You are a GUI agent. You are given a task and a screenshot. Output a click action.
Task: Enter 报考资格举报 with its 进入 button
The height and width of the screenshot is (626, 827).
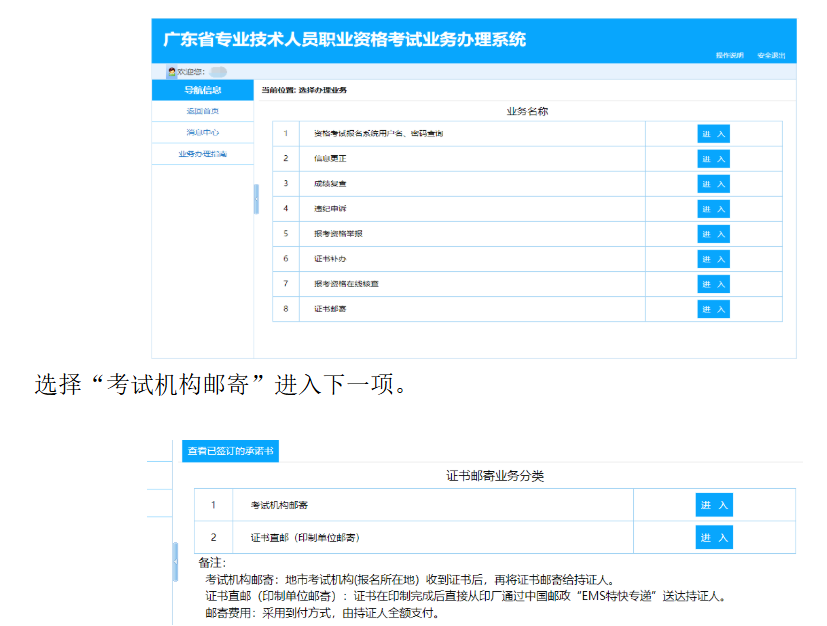[x=714, y=234]
